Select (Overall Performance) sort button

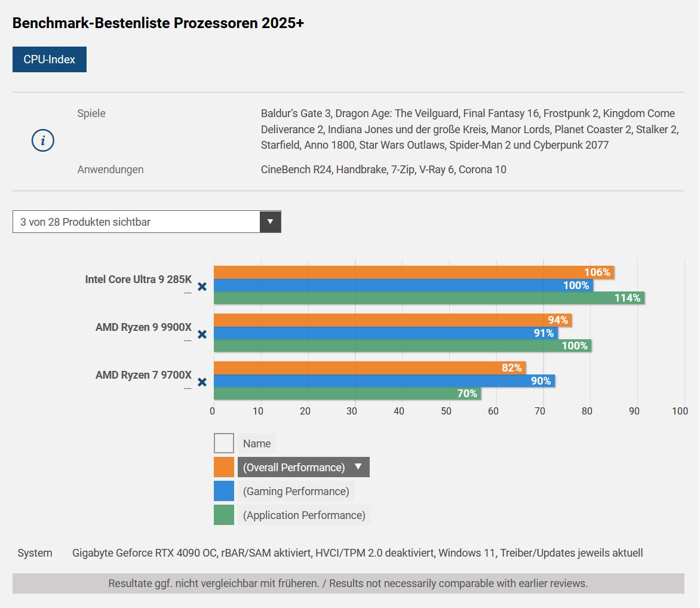pos(303,467)
